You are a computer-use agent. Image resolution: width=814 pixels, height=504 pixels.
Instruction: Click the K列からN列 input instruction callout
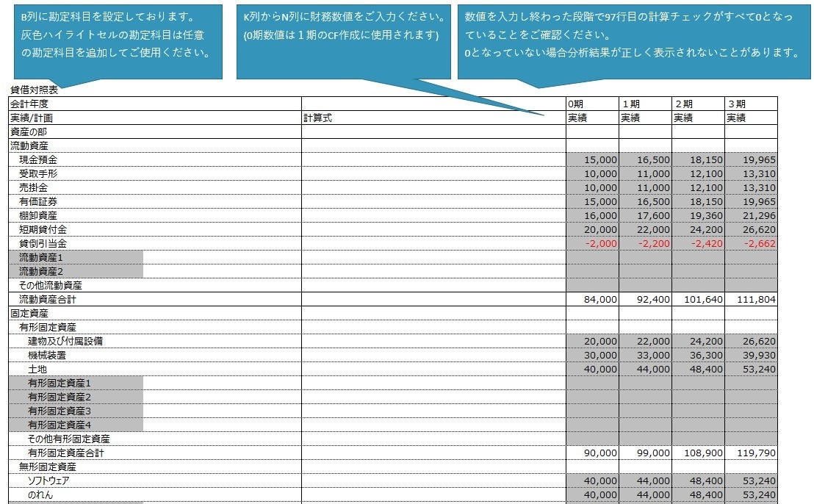(344, 42)
